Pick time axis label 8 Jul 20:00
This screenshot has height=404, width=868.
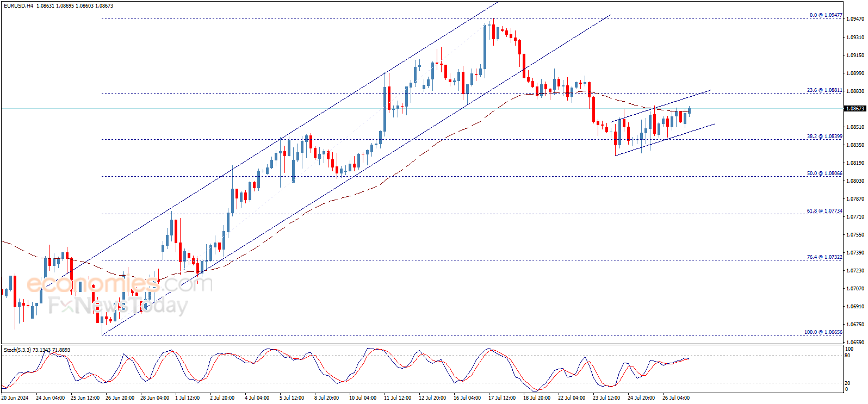(x=326, y=398)
